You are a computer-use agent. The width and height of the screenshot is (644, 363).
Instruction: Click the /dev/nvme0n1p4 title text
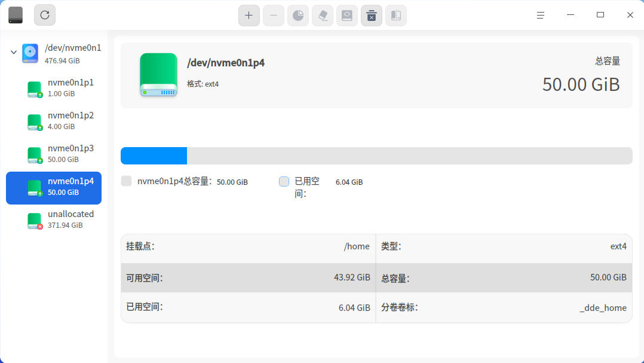pyautogui.click(x=225, y=63)
